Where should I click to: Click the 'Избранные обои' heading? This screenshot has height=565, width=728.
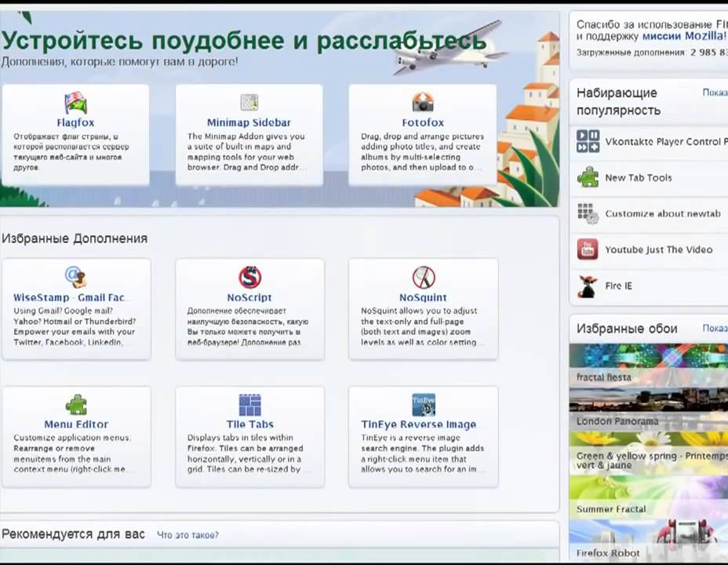(x=627, y=329)
